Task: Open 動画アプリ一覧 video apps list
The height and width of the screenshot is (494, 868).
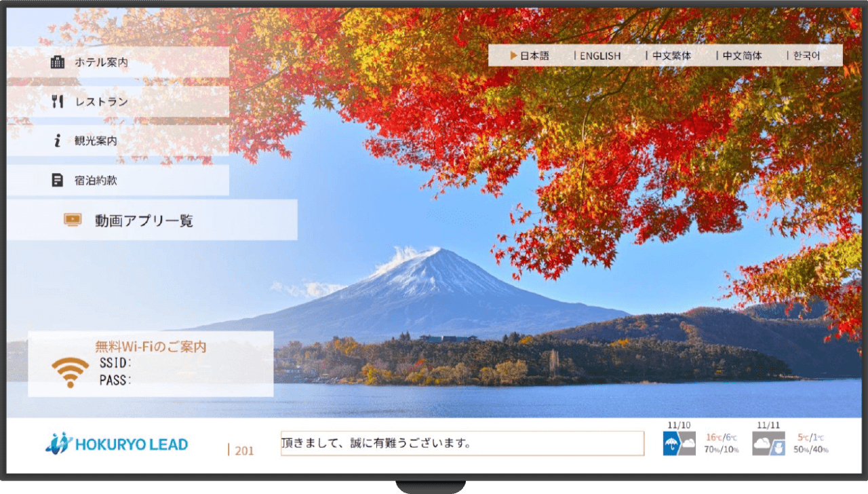Action: (x=144, y=221)
